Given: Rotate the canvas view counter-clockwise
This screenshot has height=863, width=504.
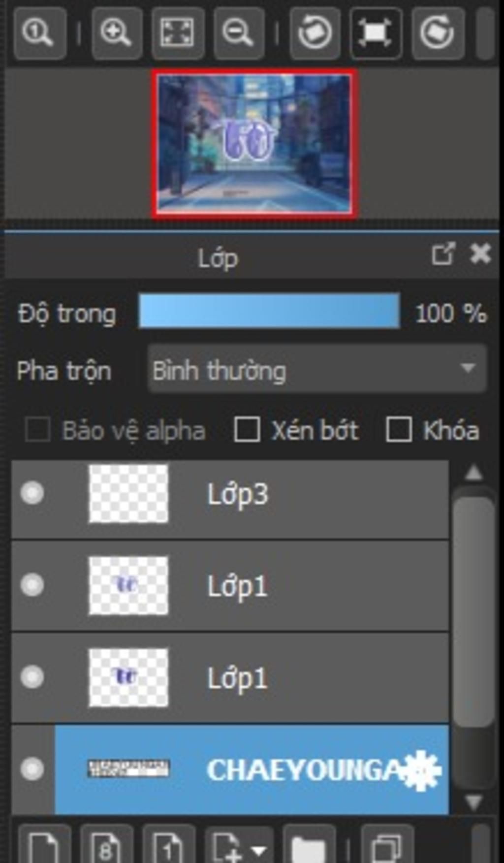Looking at the screenshot, I should pyautogui.click(x=315, y=32).
